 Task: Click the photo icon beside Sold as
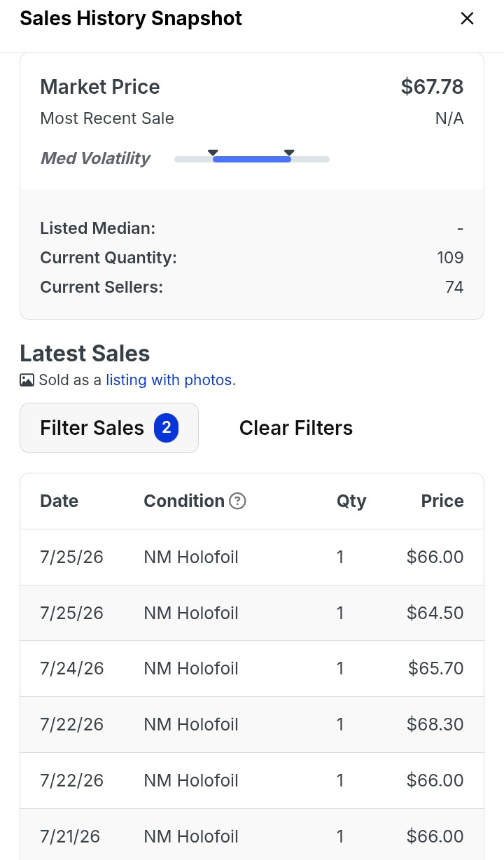pyautogui.click(x=27, y=380)
